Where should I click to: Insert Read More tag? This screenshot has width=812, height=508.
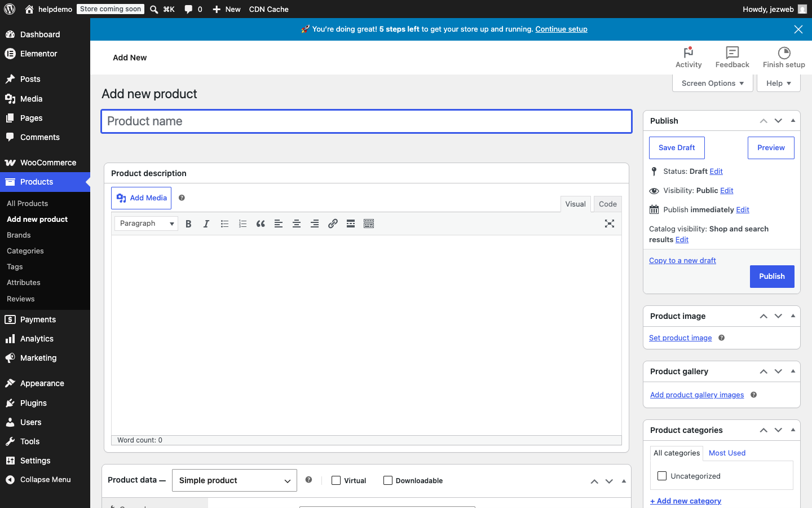click(x=351, y=224)
